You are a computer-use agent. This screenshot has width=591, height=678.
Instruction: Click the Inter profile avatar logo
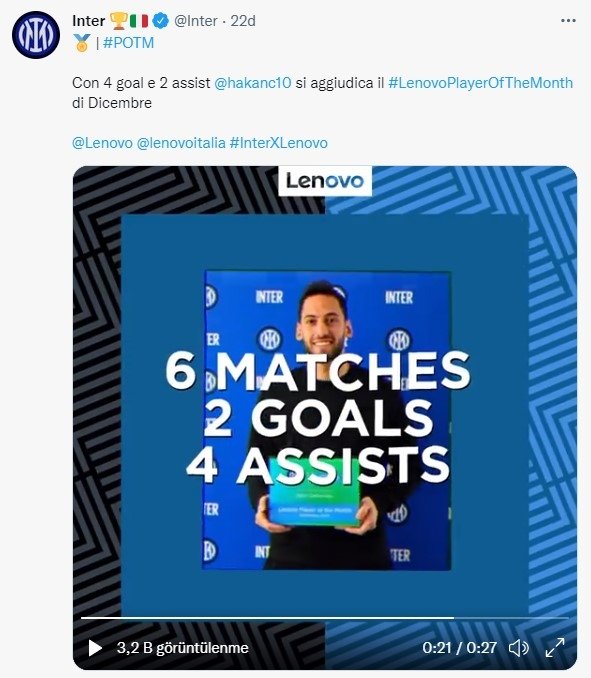tap(36, 35)
